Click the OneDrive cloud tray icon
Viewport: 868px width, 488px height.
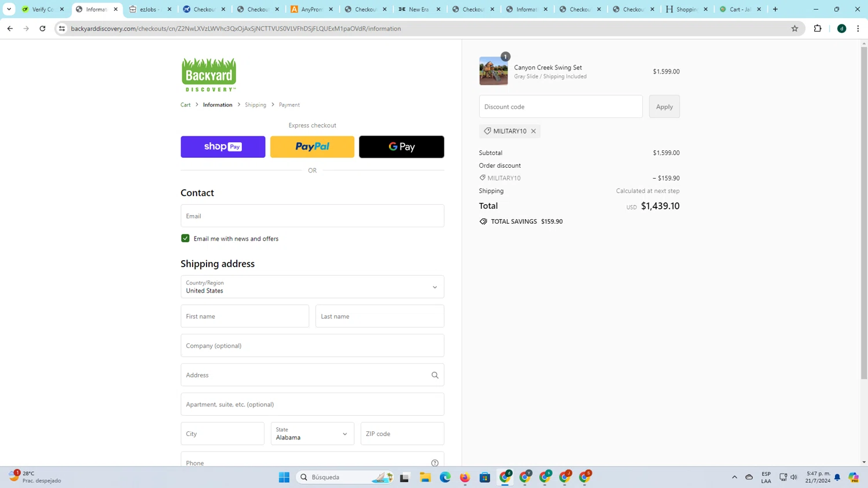pyautogui.click(x=749, y=477)
